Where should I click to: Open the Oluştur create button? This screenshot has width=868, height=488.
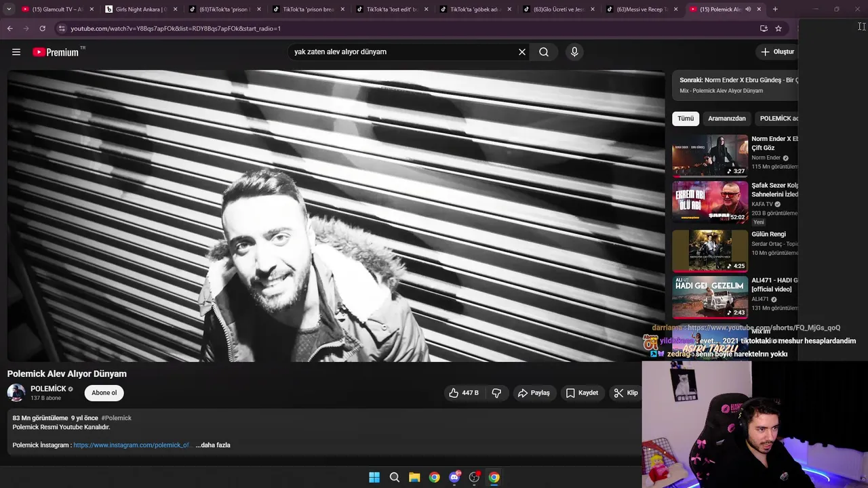777,52
